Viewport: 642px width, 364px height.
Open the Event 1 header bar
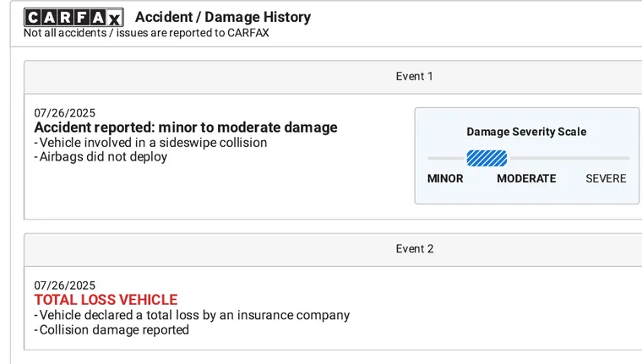(333, 77)
